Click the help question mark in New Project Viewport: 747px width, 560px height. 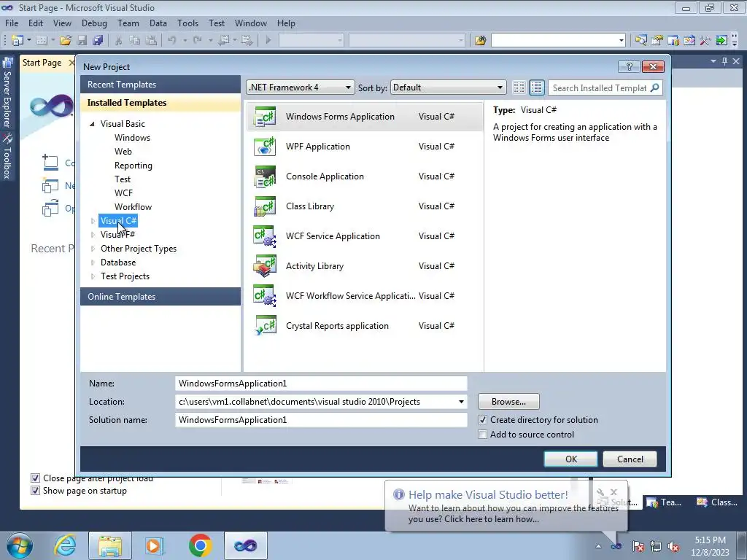[x=629, y=66]
